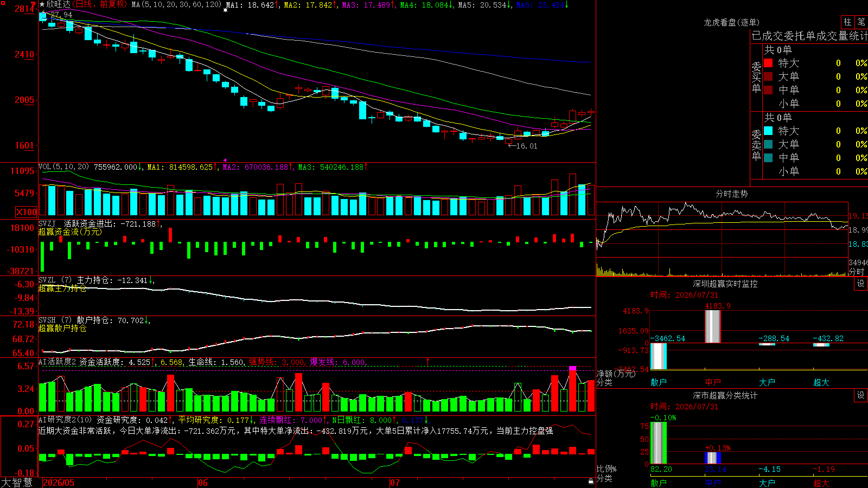The image size is (868, 488).
Task: Click the 19.15 price on 分时 chart axis
Action: point(858,216)
